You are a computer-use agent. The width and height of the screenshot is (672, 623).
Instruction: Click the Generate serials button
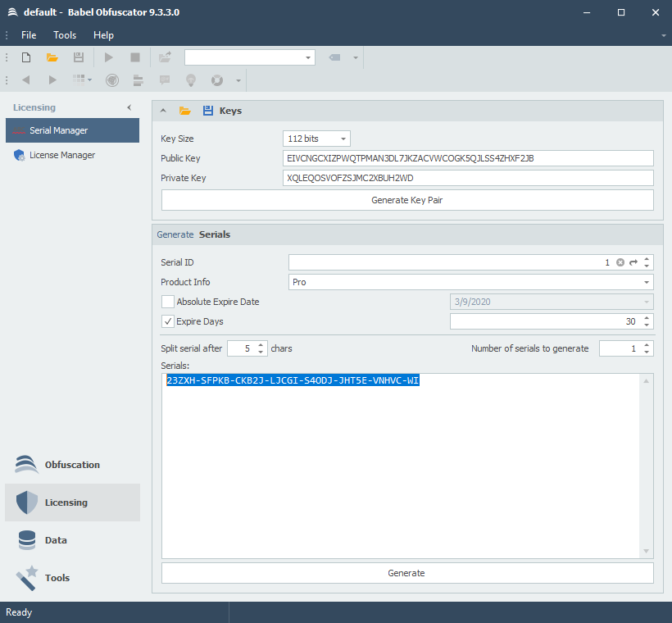click(407, 573)
